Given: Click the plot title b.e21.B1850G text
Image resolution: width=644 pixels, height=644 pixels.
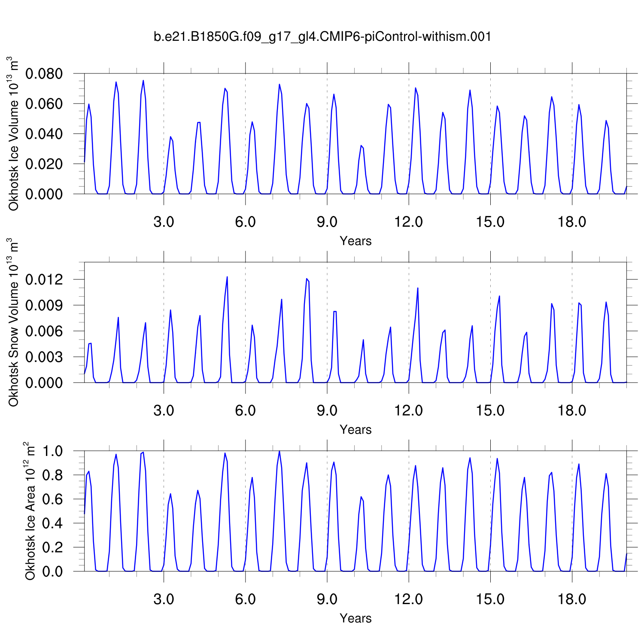Looking at the screenshot, I should (x=322, y=37).
